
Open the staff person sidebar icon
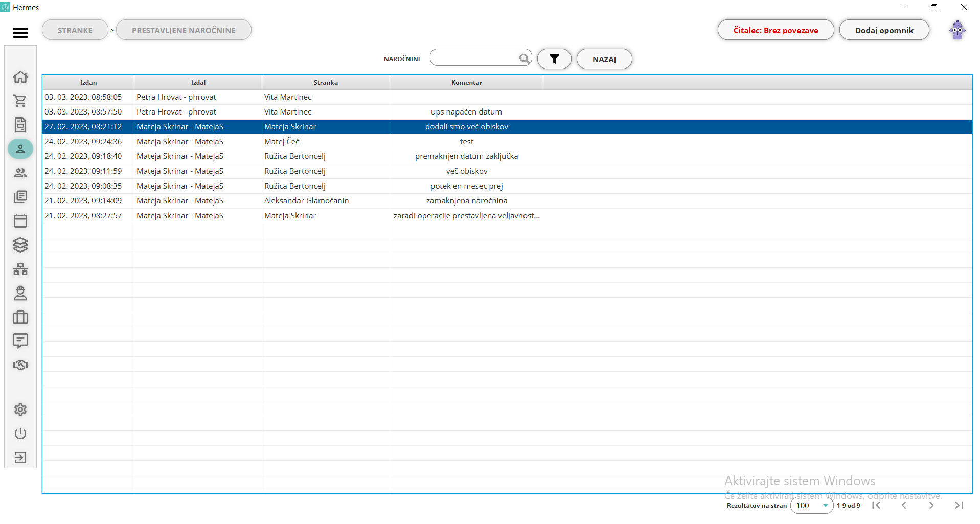point(20,293)
